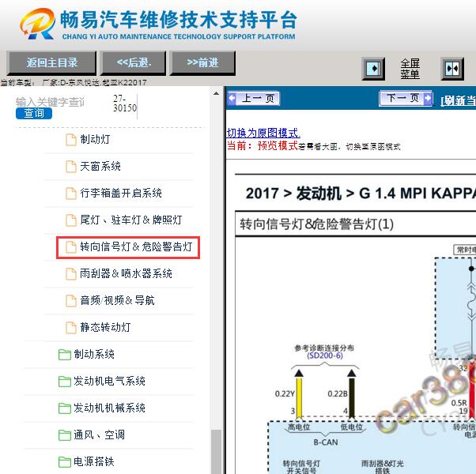Click the blue 查询 search button
This screenshot has height=474, width=476.
(x=34, y=114)
